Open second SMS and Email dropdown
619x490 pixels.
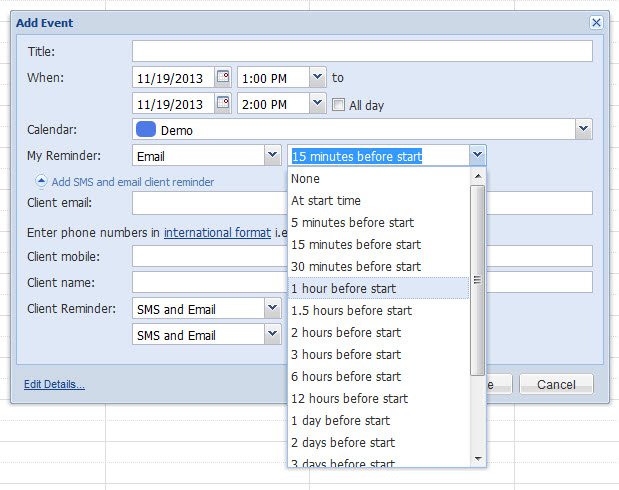coord(273,334)
